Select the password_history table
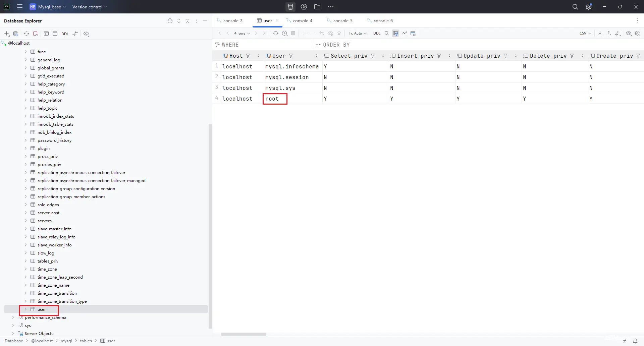This screenshot has width=644, height=346. pos(54,140)
